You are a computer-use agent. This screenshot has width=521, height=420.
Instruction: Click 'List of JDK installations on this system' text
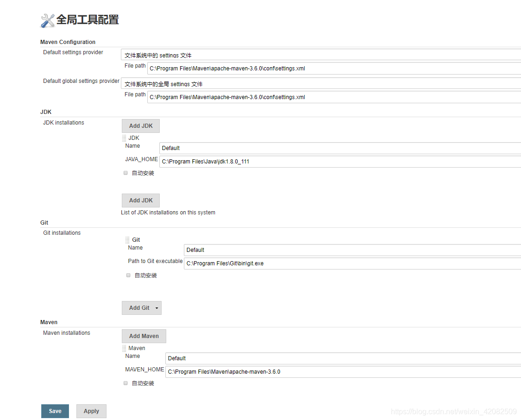pyautogui.click(x=168, y=213)
